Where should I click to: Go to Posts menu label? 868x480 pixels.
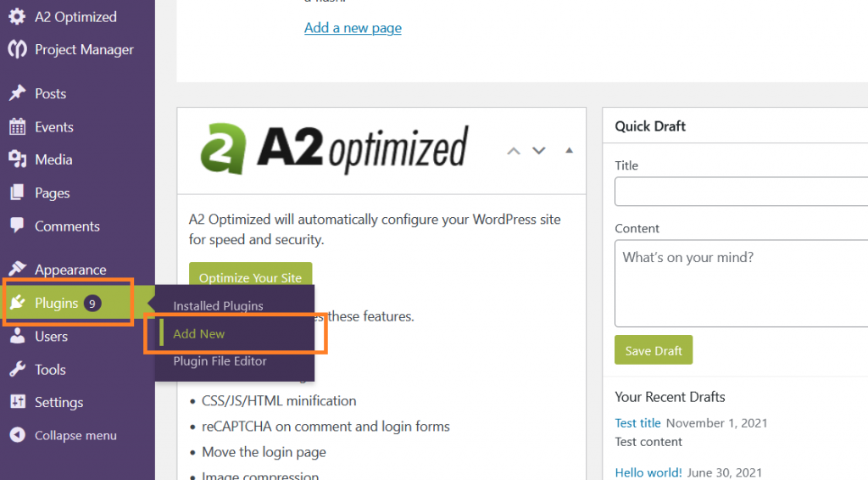click(50, 93)
